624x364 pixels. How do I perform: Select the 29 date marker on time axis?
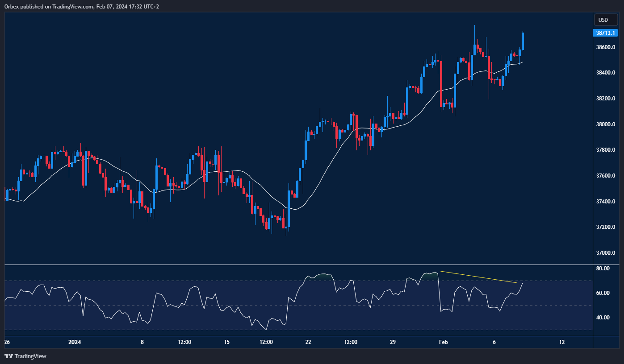click(393, 342)
